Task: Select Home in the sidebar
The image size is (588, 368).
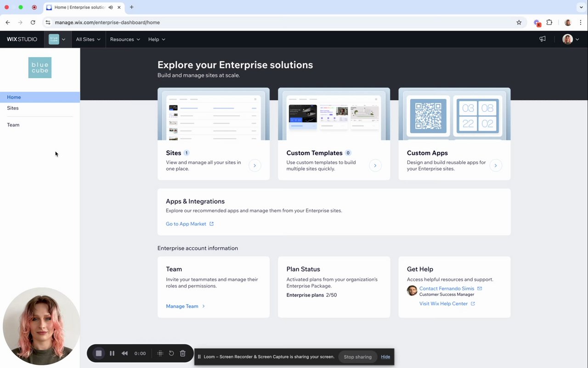Action: (40, 97)
